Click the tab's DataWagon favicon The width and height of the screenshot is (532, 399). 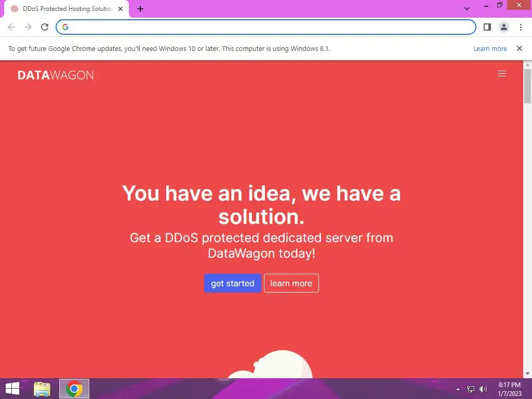(14, 9)
